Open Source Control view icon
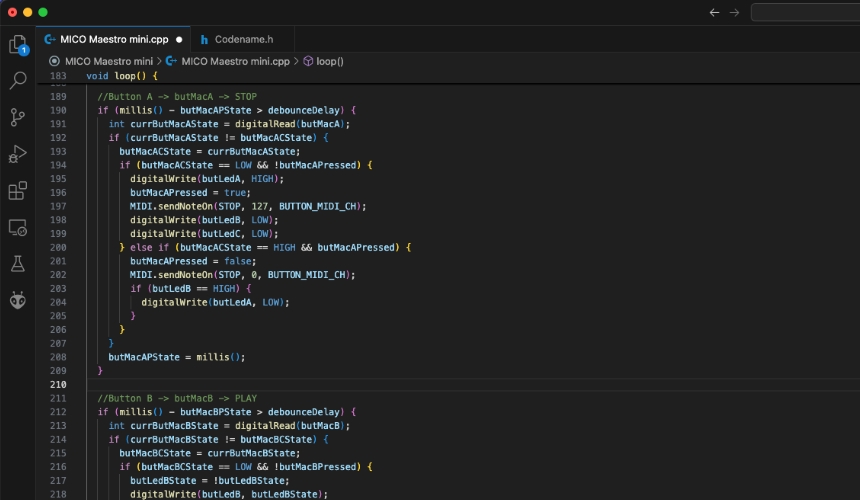Screen dimensions: 860x500 coord(18,117)
